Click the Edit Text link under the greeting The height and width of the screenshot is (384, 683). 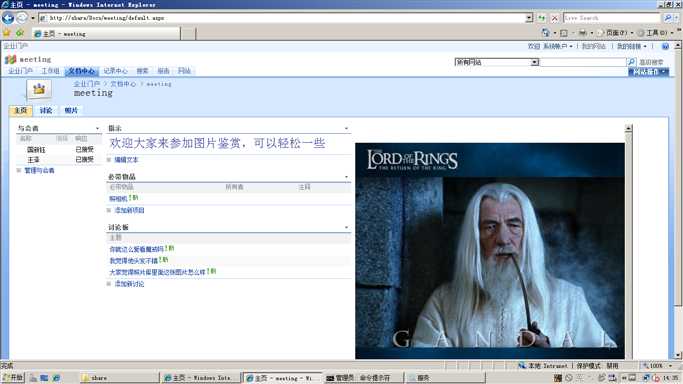pyautogui.click(x=126, y=160)
